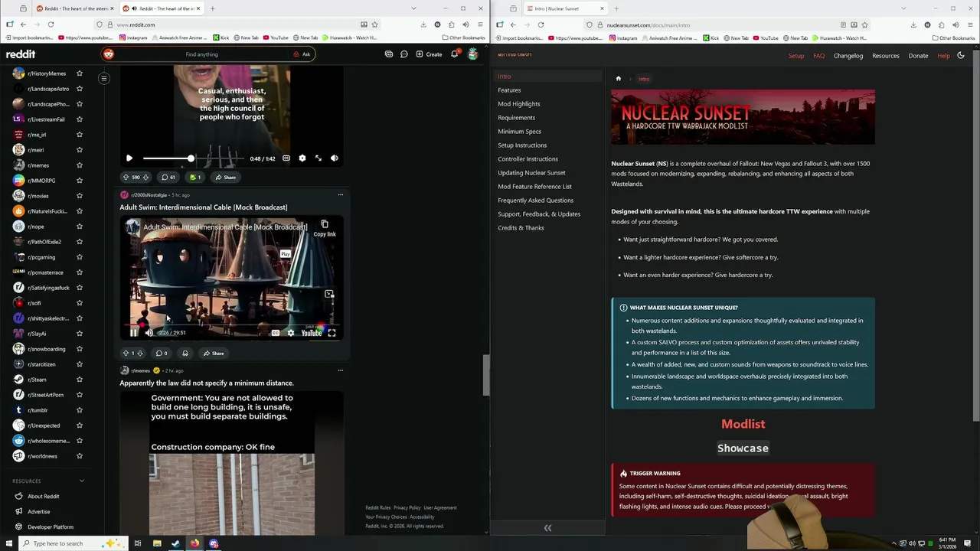Open overflow menu of 2000sNostalgia post

click(x=341, y=195)
